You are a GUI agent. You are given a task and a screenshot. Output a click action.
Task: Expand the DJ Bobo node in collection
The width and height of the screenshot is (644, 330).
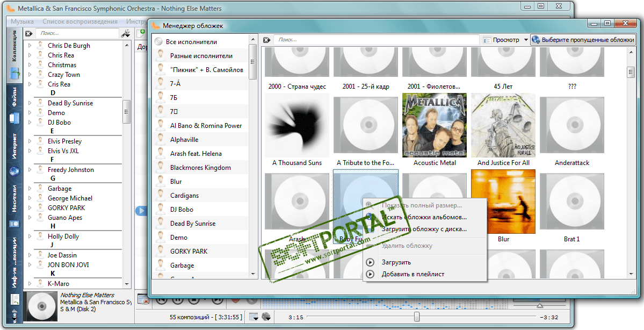click(x=30, y=123)
